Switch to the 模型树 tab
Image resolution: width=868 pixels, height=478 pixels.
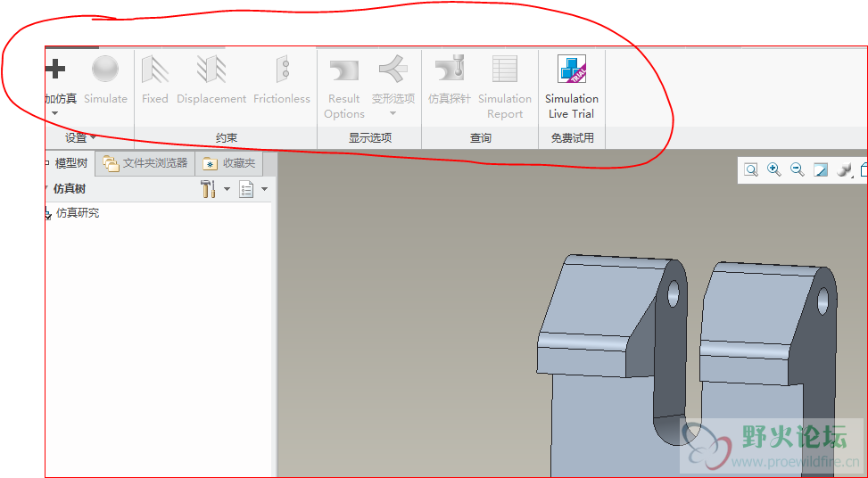point(70,164)
